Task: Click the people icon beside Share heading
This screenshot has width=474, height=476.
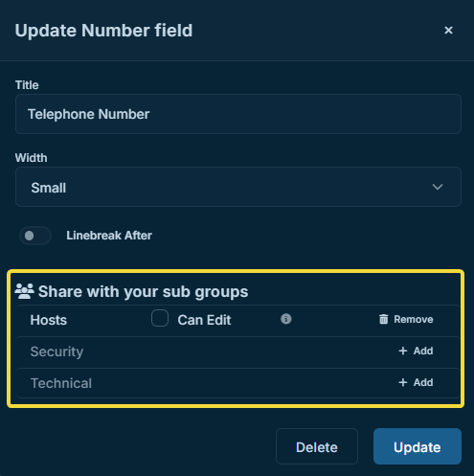Action: tap(24, 291)
